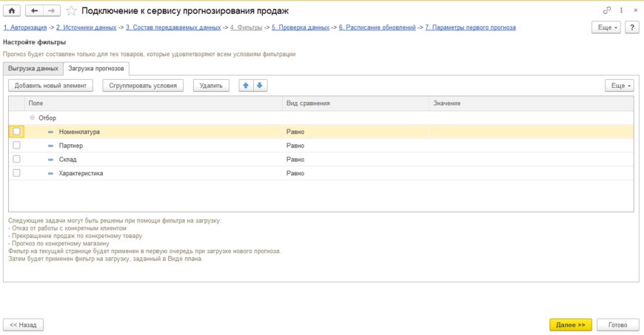Screen dimensions: 644x335
Task: Enable the Номенклатура filter checkbox
Action: (16, 132)
